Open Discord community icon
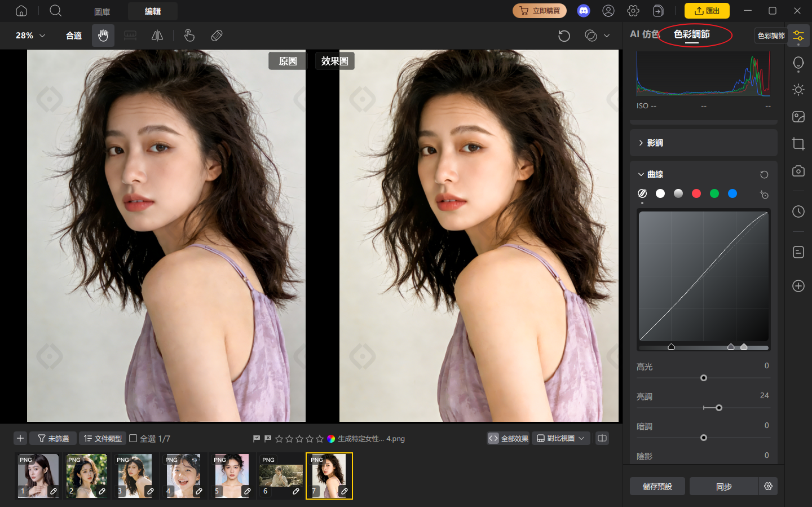The image size is (812, 507). (584, 11)
